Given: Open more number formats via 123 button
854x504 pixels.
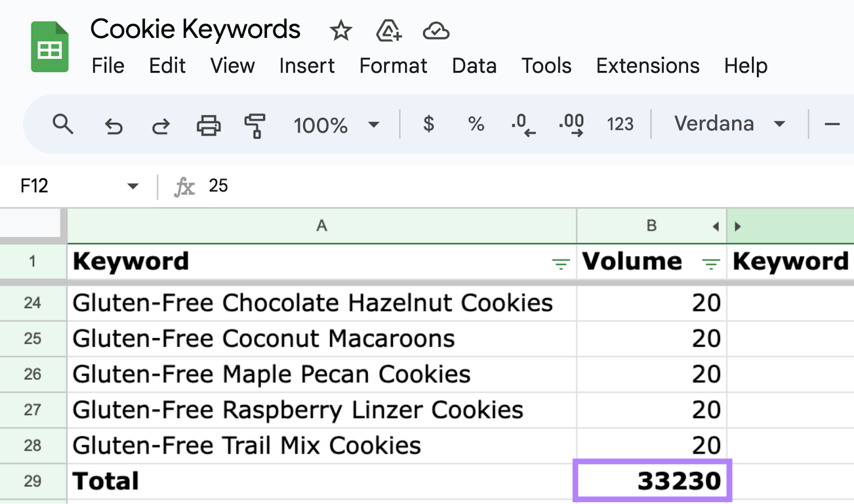Looking at the screenshot, I should (x=619, y=125).
